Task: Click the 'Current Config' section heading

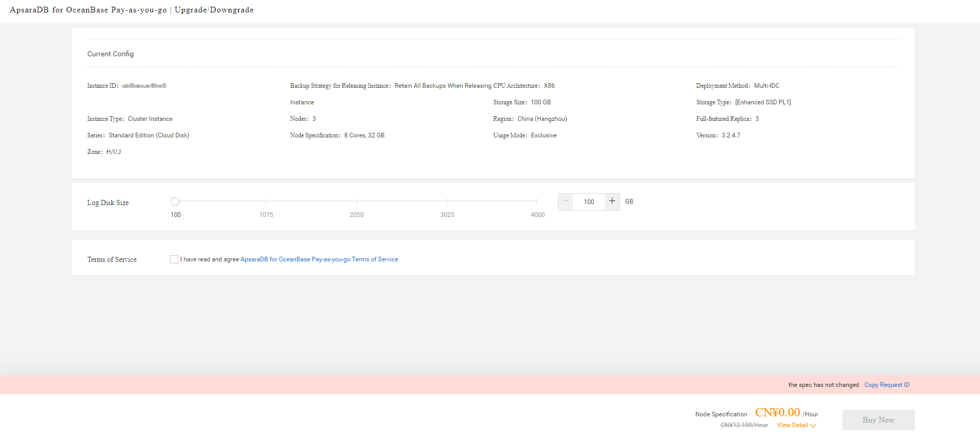Action: pyautogui.click(x=111, y=54)
